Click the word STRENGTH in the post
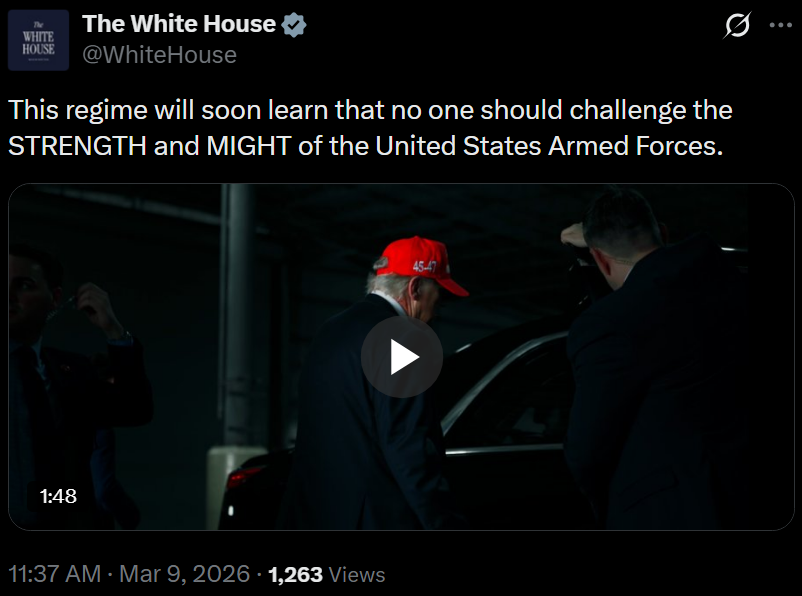 pos(78,145)
